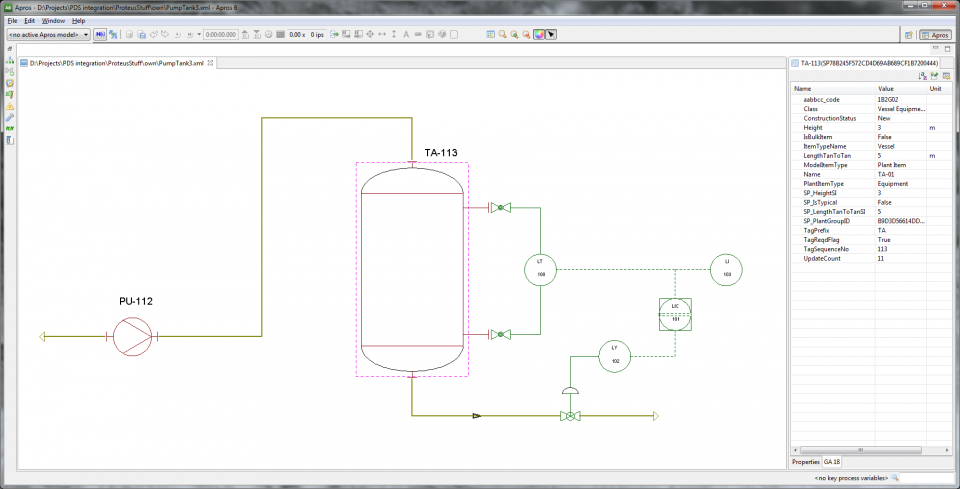The height and width of the screenshot is (489, 960).
Task: Click the horizontal flip double-arrow icon
Action: tap(382, 35)
